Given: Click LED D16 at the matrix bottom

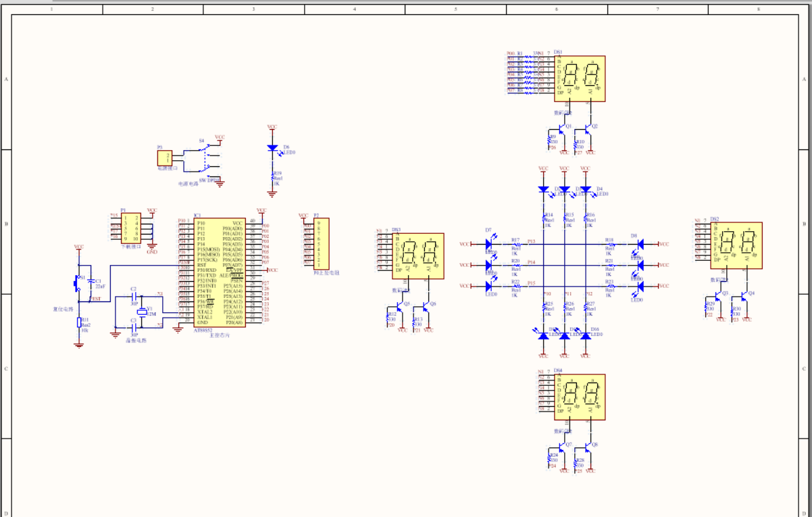Looking at the screenshot, I should (585, 335).
